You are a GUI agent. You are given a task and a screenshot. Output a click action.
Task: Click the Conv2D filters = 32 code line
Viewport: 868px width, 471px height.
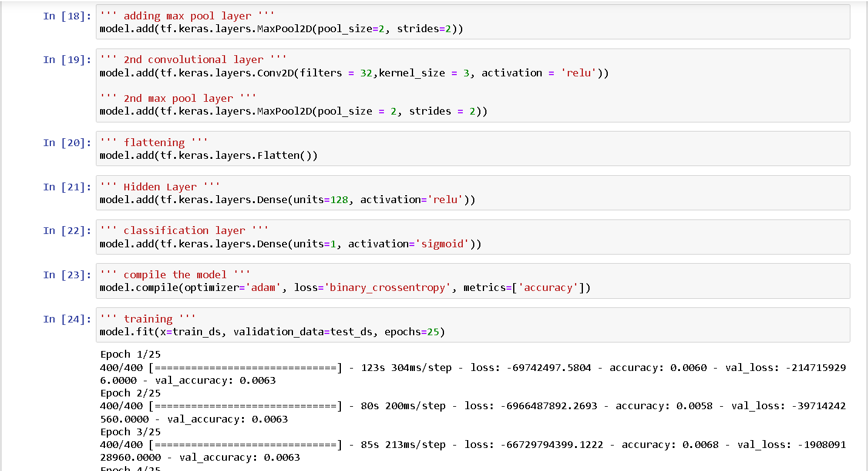tap(354, 73)
